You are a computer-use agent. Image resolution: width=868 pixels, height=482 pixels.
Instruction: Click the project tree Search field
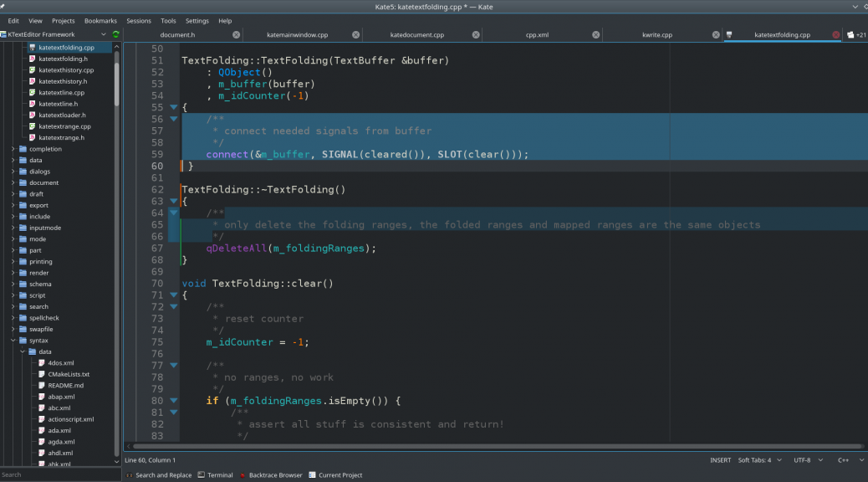pos(59,474)
